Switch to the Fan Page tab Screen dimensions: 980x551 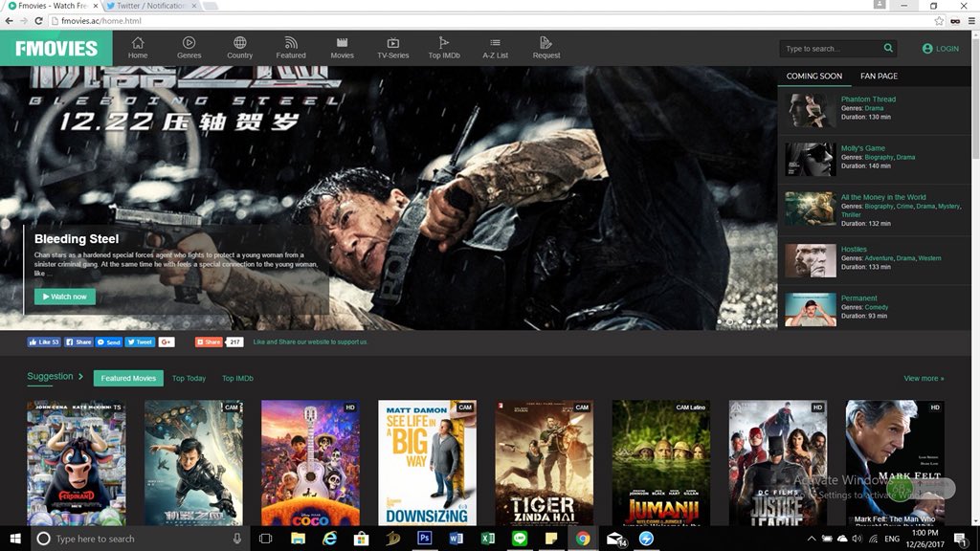879,76
